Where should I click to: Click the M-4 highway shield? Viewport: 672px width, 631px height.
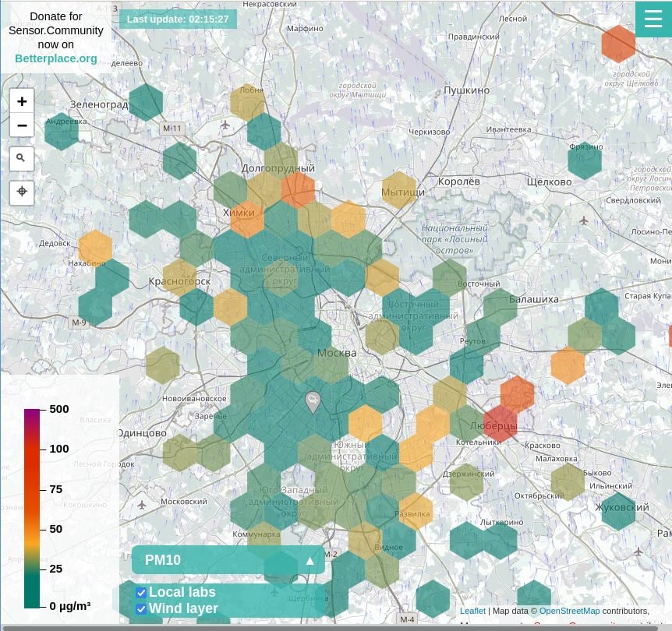pos(407,619)
